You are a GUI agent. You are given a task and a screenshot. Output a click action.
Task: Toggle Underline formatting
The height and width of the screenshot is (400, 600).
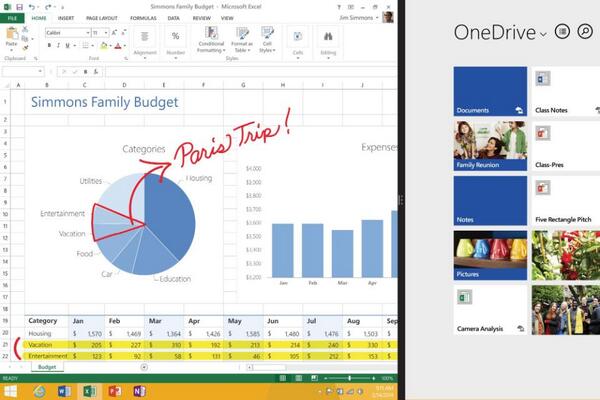point(67,46)
